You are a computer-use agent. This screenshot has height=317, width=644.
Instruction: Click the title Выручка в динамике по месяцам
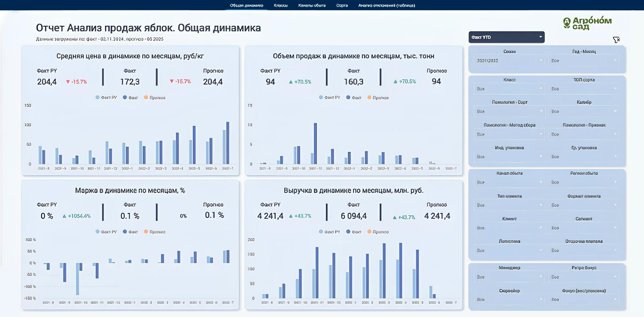(353, 190)
